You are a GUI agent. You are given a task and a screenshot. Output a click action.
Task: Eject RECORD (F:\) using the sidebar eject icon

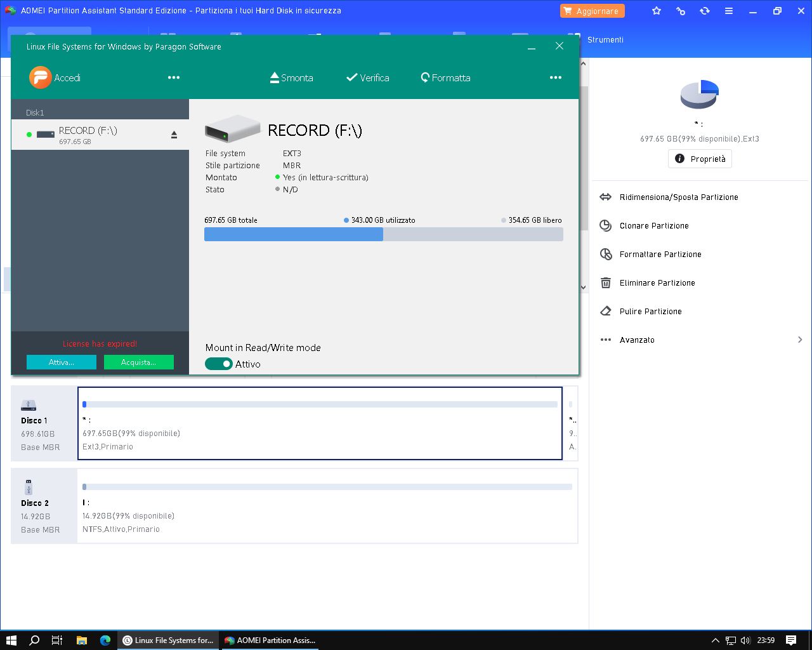(x=174, y=135)
